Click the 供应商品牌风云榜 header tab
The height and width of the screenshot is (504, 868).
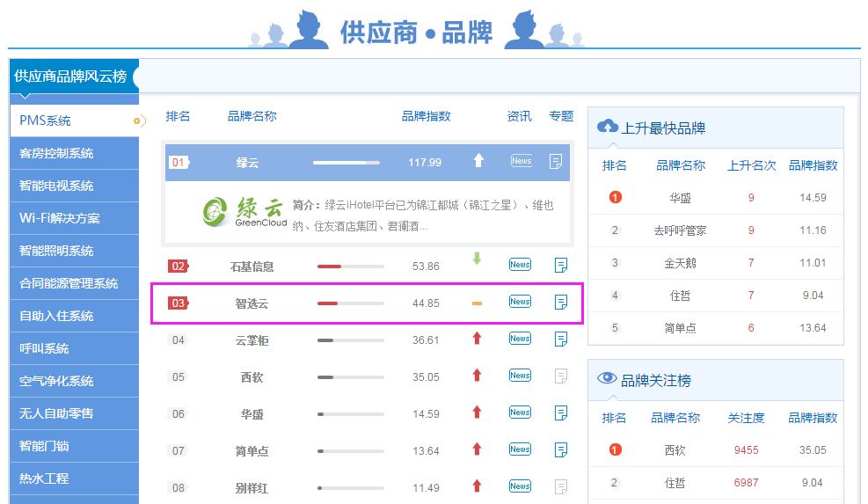(74, 76)
